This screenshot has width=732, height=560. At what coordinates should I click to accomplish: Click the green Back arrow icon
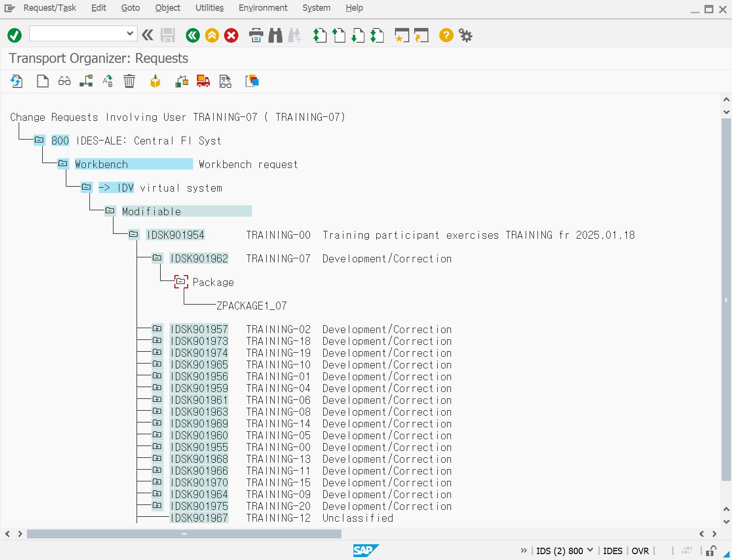tap(193, 35)
